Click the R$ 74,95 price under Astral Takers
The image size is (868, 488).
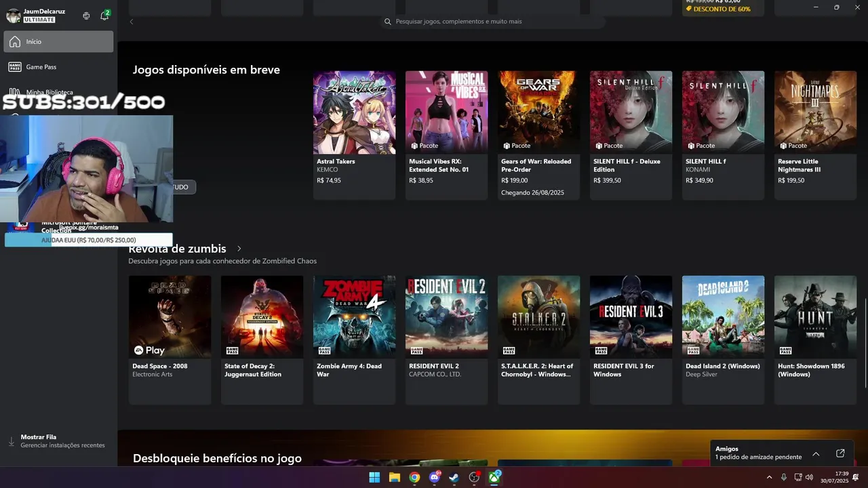click(329, 180)
